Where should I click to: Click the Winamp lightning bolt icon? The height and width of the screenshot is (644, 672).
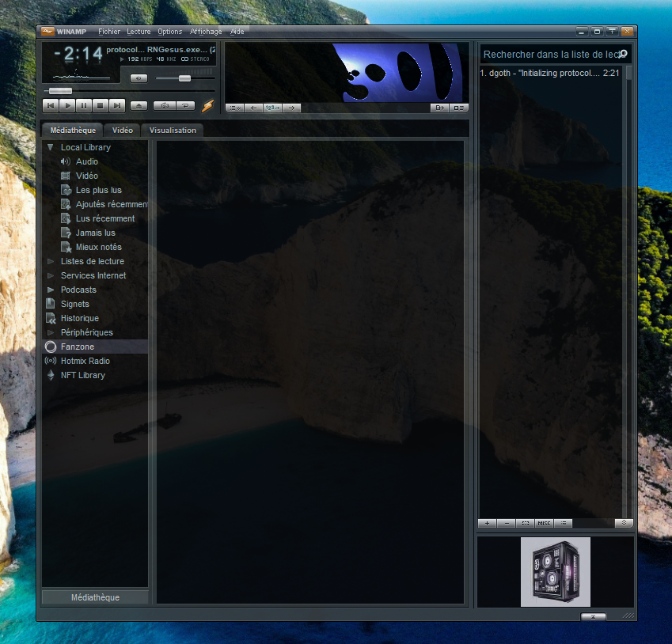pos(208,105)
